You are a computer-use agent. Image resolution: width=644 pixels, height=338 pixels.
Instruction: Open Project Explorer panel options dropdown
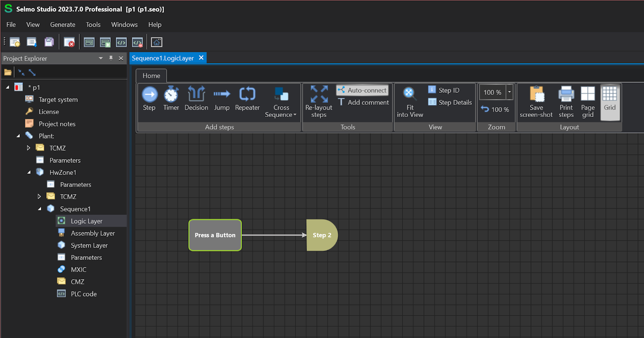pos(101,58)
